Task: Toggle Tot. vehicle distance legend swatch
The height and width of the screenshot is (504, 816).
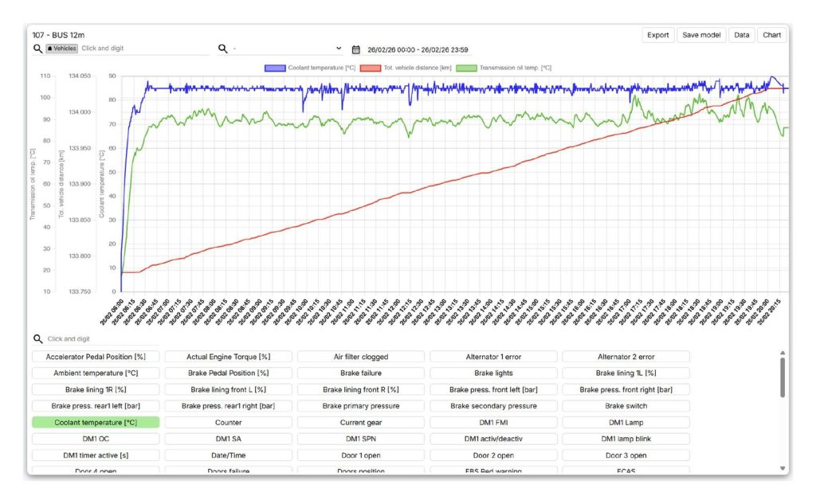Action: (371, 68)
